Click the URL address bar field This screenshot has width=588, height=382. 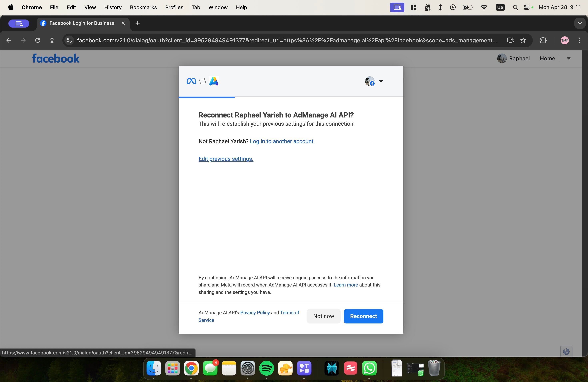click(x=287, y=40)
